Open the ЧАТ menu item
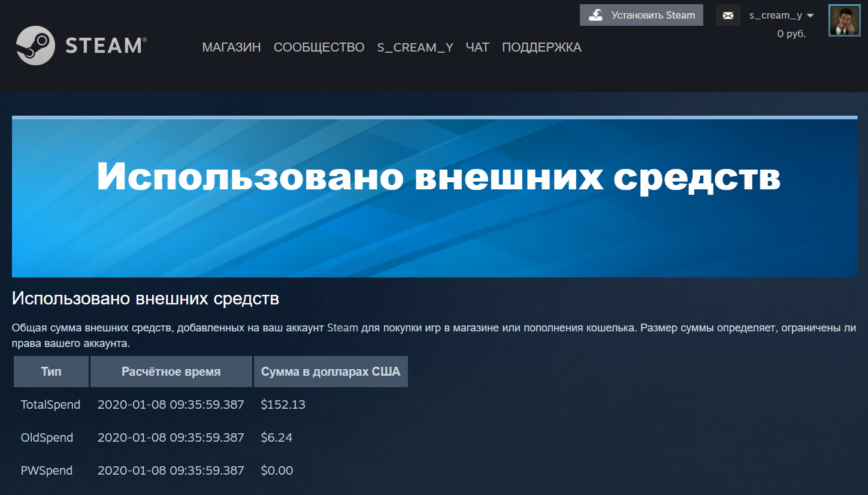The image size is (868, 495). tap(477, 47)
